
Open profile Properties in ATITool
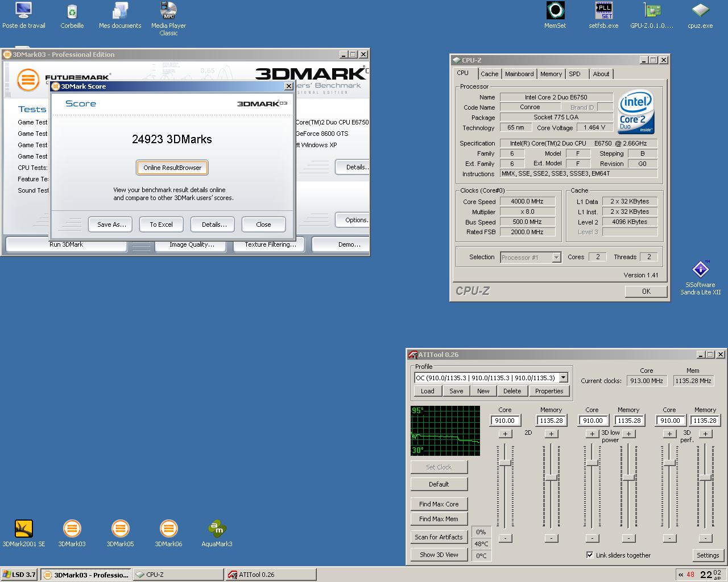click(549, 391)
